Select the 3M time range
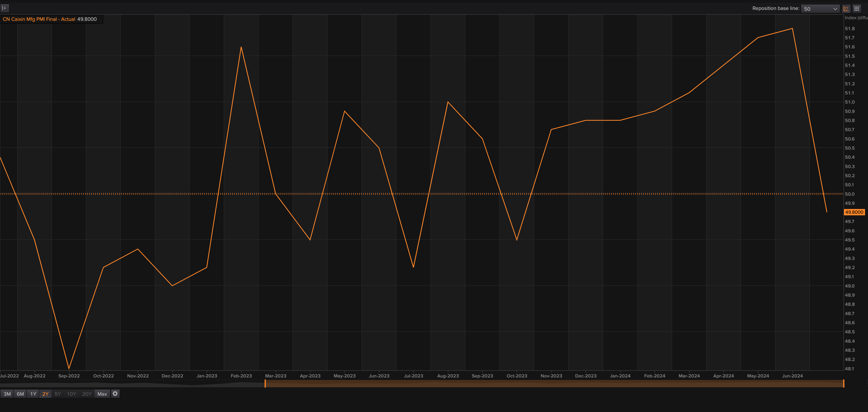 [7, 394]
